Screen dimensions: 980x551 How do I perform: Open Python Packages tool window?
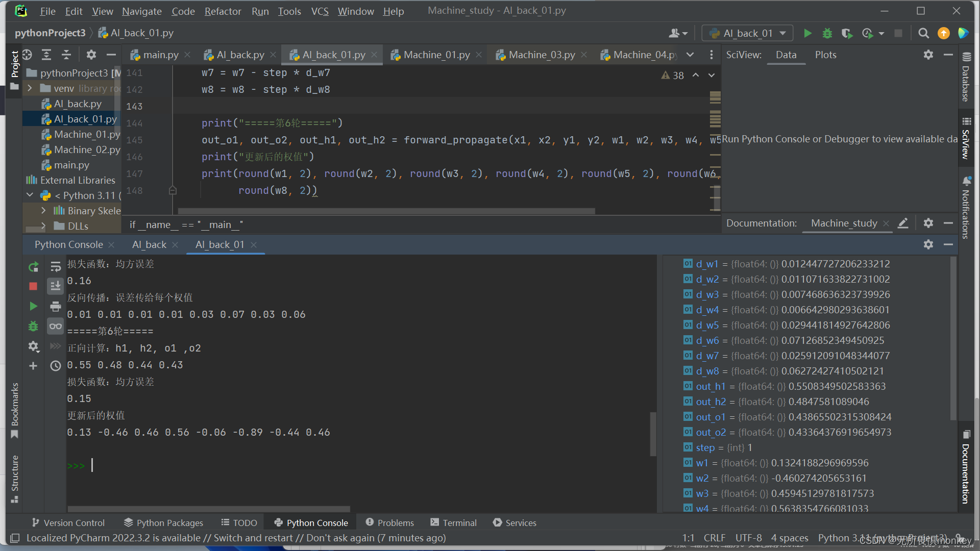pyautogui.click(x=163, y=522)
